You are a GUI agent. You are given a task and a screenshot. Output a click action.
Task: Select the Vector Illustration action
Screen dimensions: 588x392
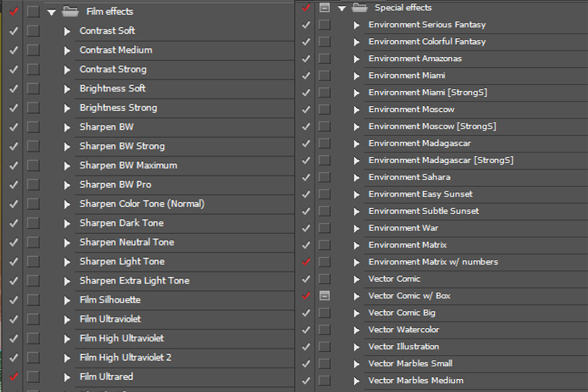pos(404,346)
